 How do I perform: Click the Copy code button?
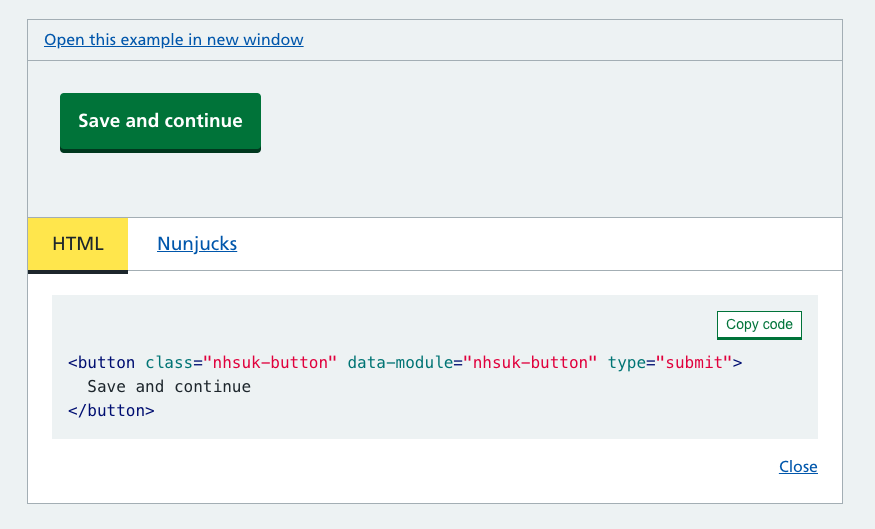click(759, 325)
